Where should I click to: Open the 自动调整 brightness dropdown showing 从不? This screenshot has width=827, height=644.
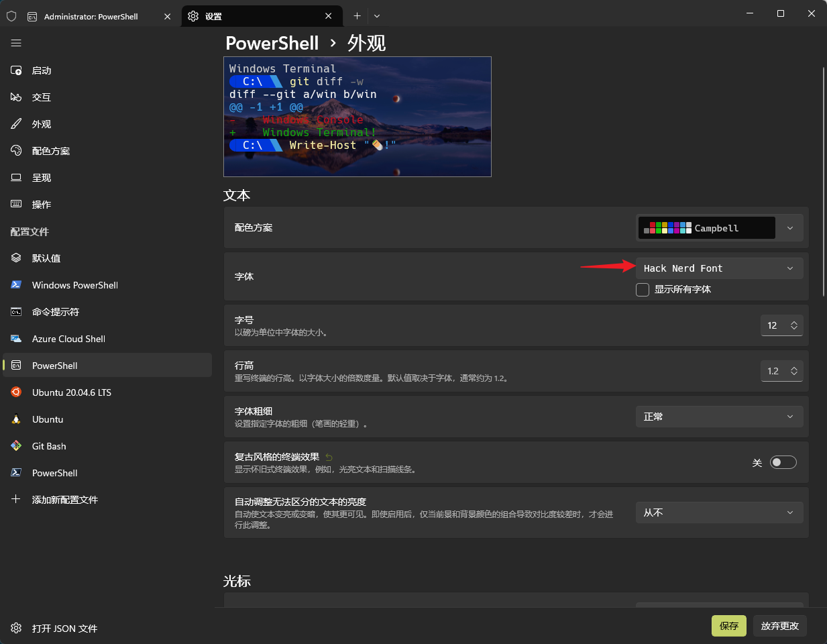click(x=718, y=513)
